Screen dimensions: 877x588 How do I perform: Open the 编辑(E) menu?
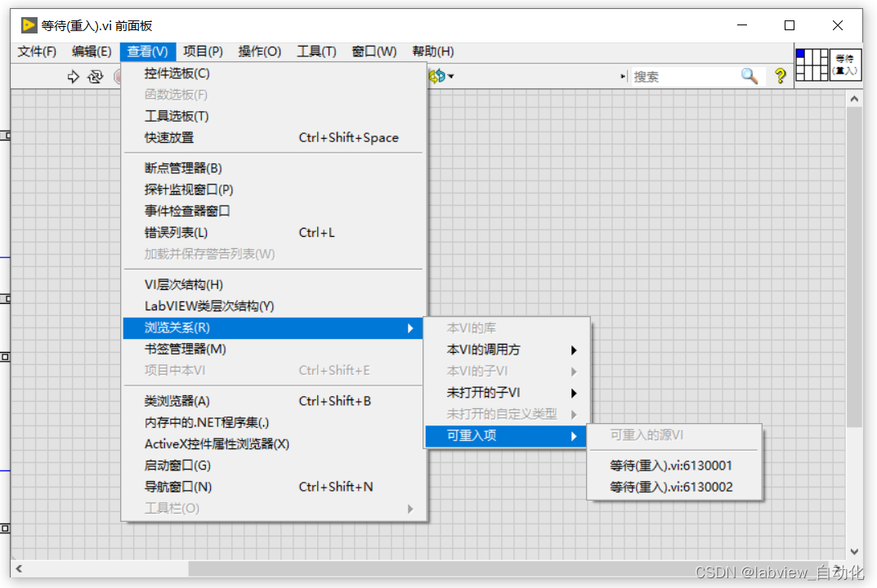tap(92, 51)
